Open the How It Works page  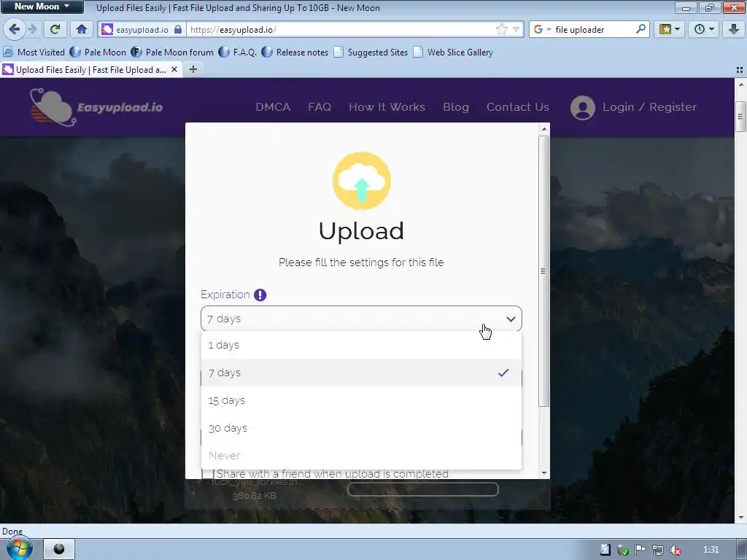pyautogui.click(x=387, y=107)
